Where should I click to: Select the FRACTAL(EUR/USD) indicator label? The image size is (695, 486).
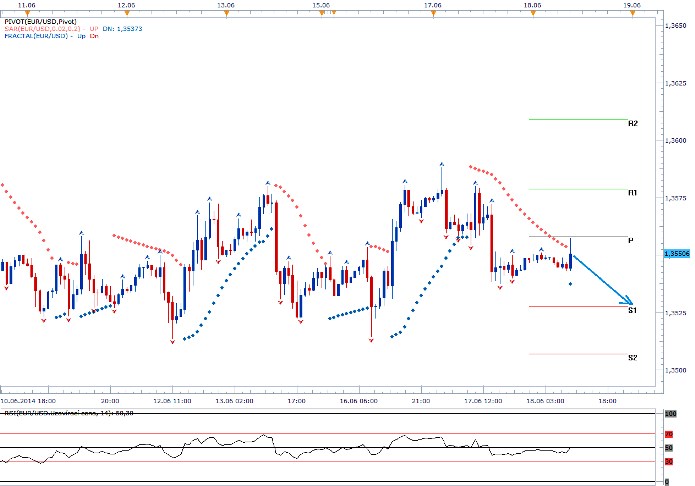click(36, 36)
